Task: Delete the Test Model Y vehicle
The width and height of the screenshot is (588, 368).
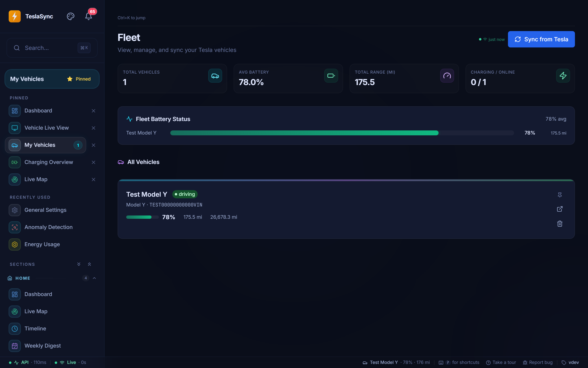Action: pos(560,224)
